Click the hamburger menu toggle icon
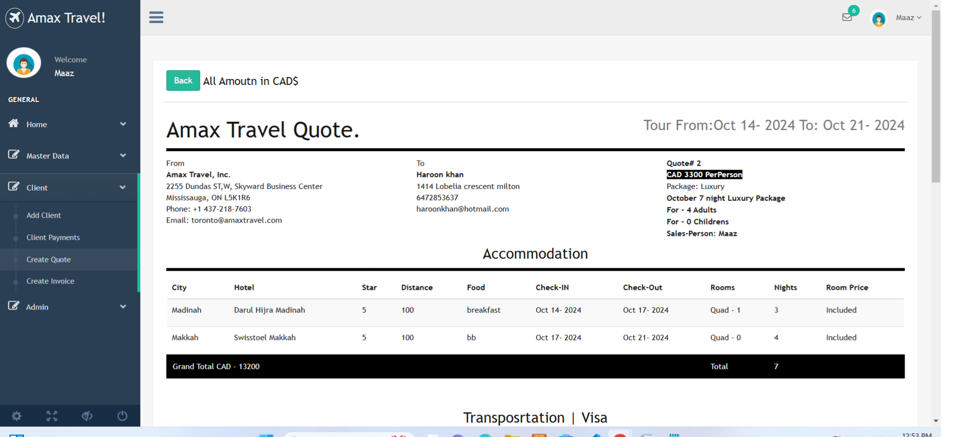980x437 pixels. tap(156, 18)
